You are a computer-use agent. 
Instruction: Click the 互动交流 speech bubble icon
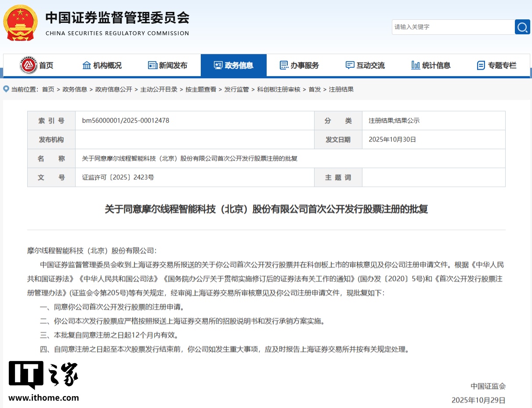click(x=350, y=65)
